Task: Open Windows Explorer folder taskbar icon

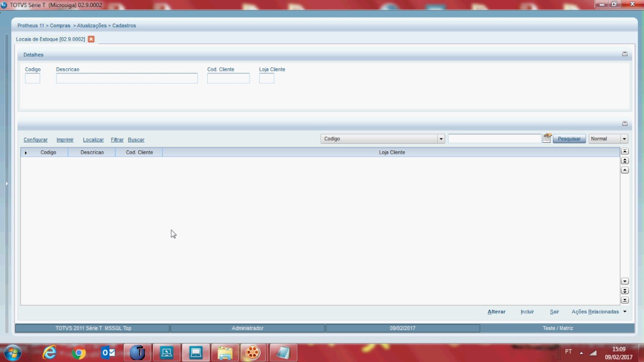Action: [x=225, y=353]
